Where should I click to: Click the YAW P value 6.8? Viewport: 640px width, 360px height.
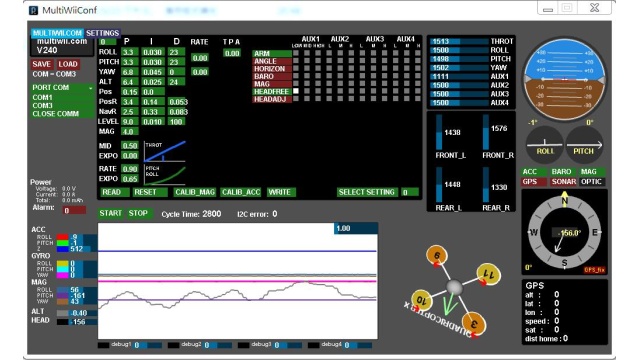[x=130, y=72]
